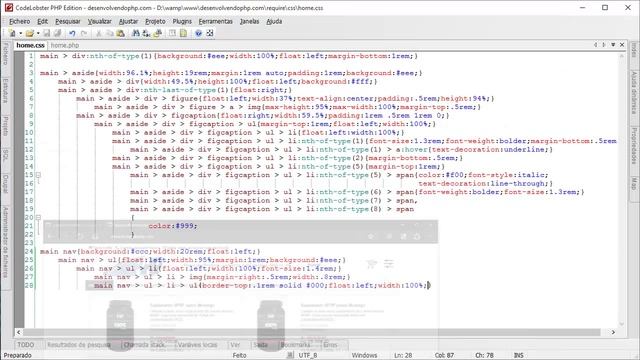Viewport: 640px width, 360px height.
Task: Place the cursor on line number 3
Action: click(x=31, y=73)
